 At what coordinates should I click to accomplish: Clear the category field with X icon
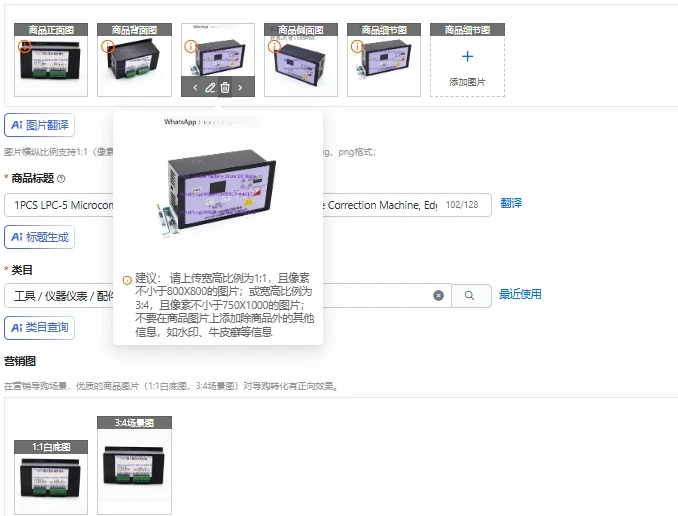(x=438, y=295)
